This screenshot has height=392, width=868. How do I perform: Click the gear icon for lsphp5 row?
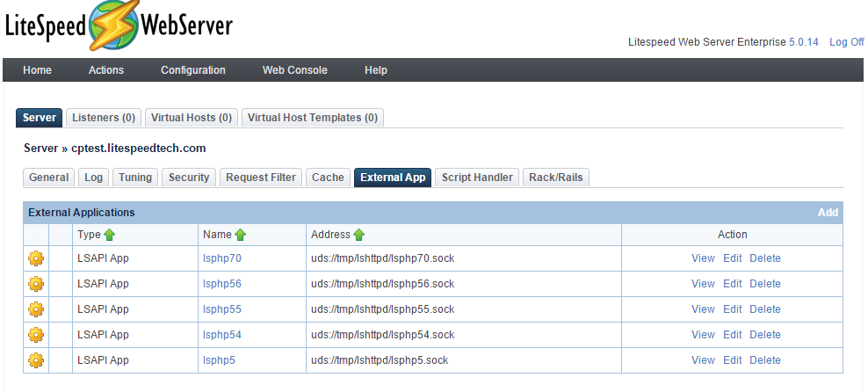[36, 360]
